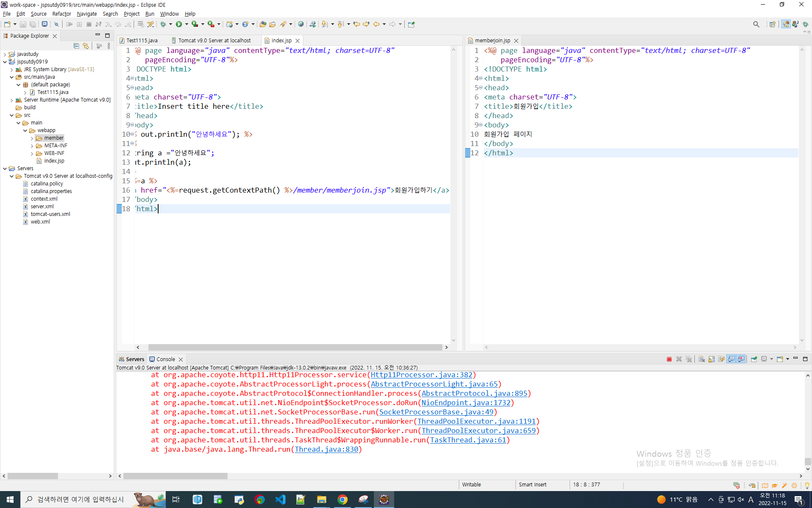Click the green Run button in toolbar
The height and width of the screenshot is (508, 812).
pos(179,24)
